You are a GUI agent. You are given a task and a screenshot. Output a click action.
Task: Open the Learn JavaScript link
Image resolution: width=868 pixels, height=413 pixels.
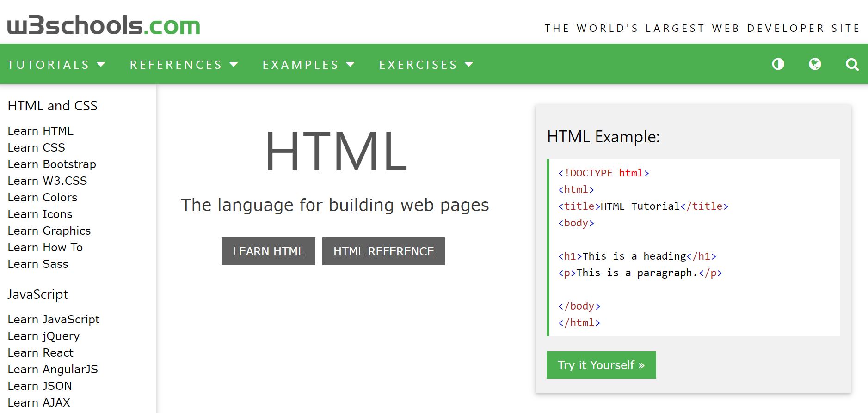54,319
